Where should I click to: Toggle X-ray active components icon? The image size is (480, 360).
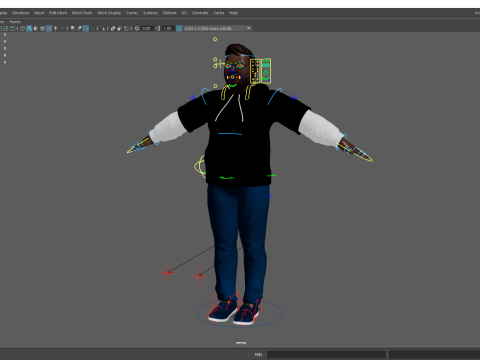coord(120,28)
